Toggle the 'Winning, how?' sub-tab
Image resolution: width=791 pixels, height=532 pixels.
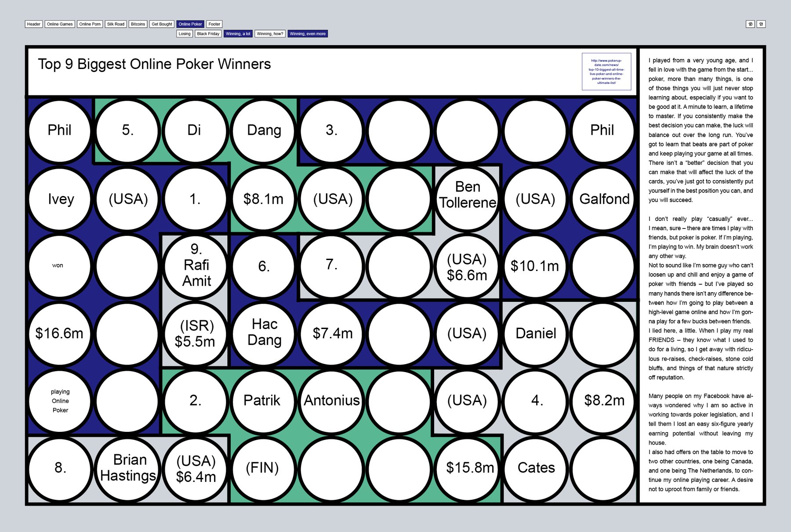tap(270, 34)
